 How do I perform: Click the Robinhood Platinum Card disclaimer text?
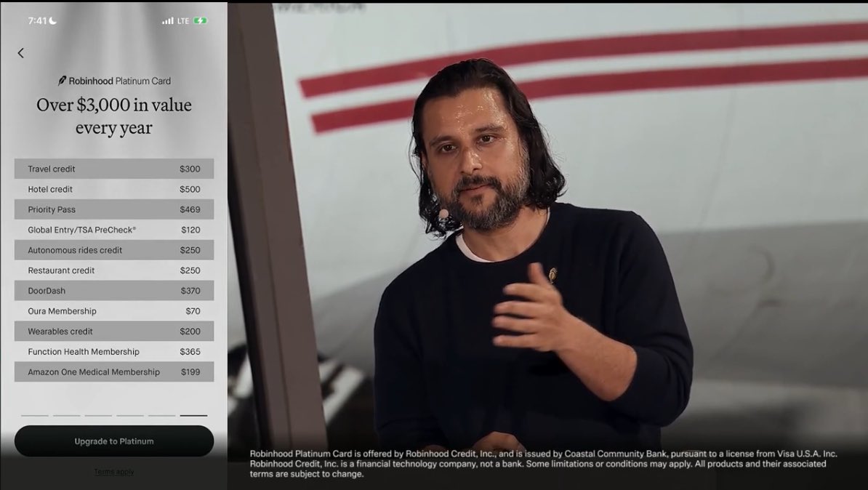(544, 464)
